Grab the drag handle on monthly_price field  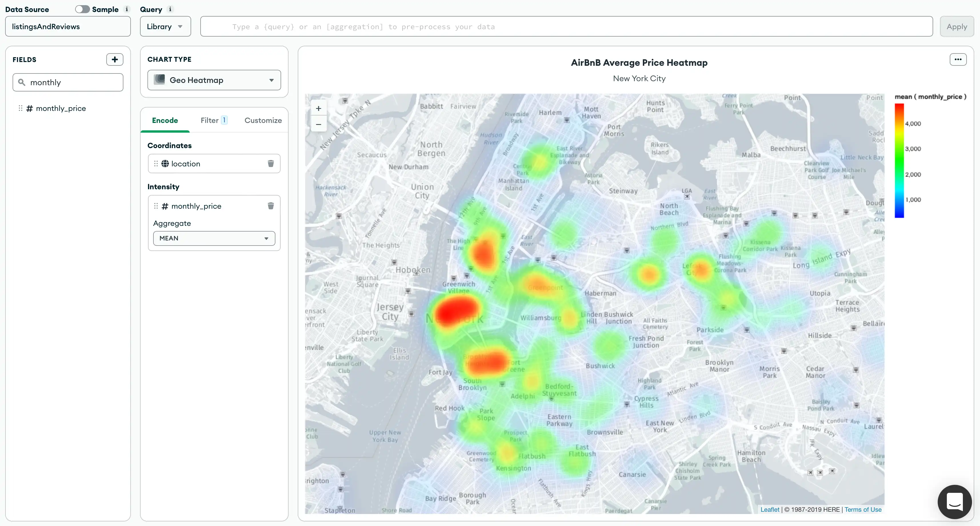[21, 108]
